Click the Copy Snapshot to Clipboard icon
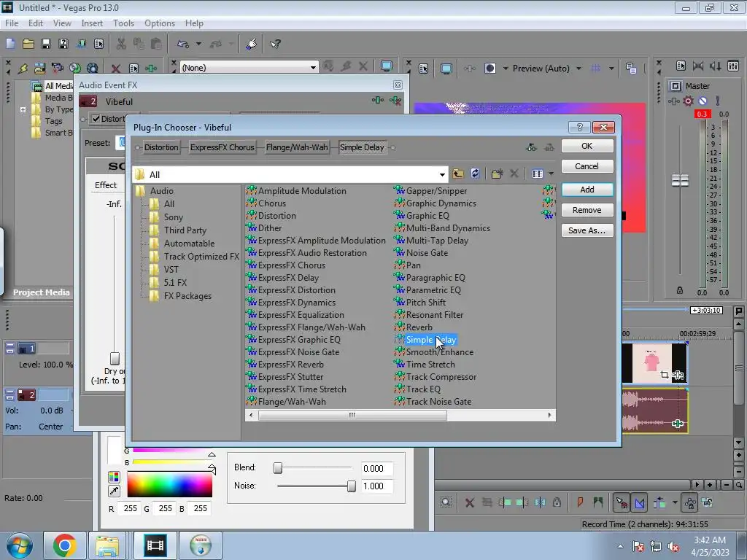747x560 pixels. tap(631, 68)
